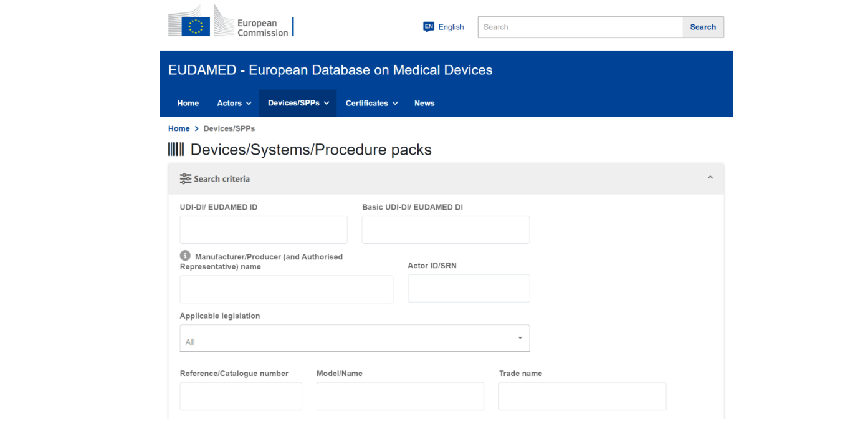Collapse the Search criteria panel

click(710, 178)
